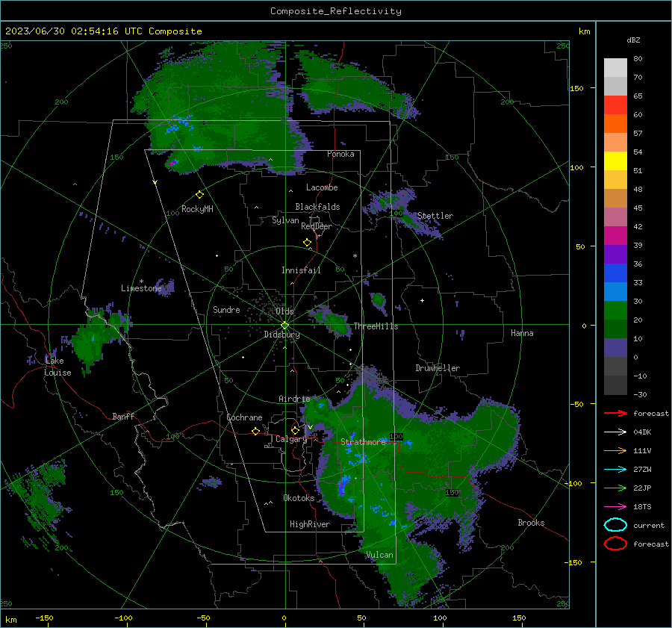Click the radar center diamond at Didsbury

pos(284,326)
